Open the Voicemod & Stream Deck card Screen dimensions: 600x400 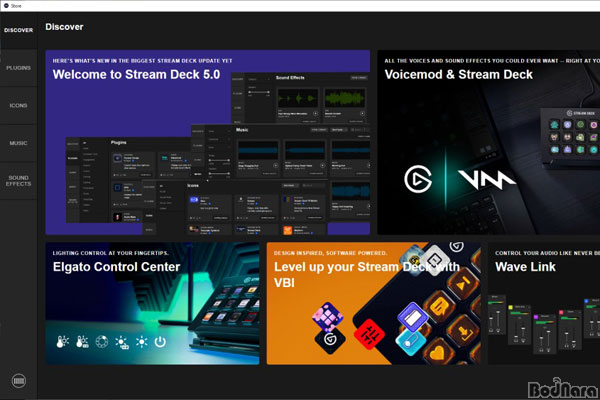pos(489,142)
